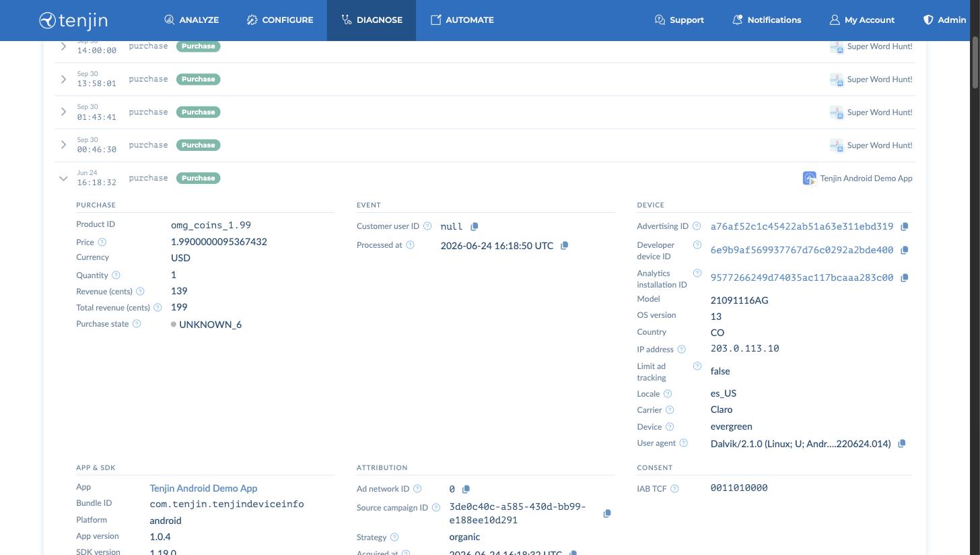This screenshot has height=555, width=980.
Task: Show help for Purchase state
Action: point(137,324)
